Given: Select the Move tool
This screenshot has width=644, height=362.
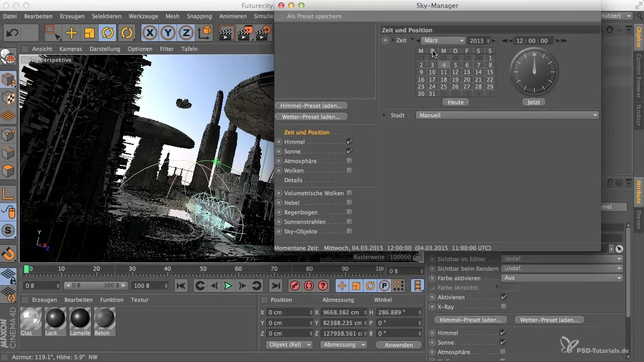Looking at the screenshot, I should click(x=71, y=33).
